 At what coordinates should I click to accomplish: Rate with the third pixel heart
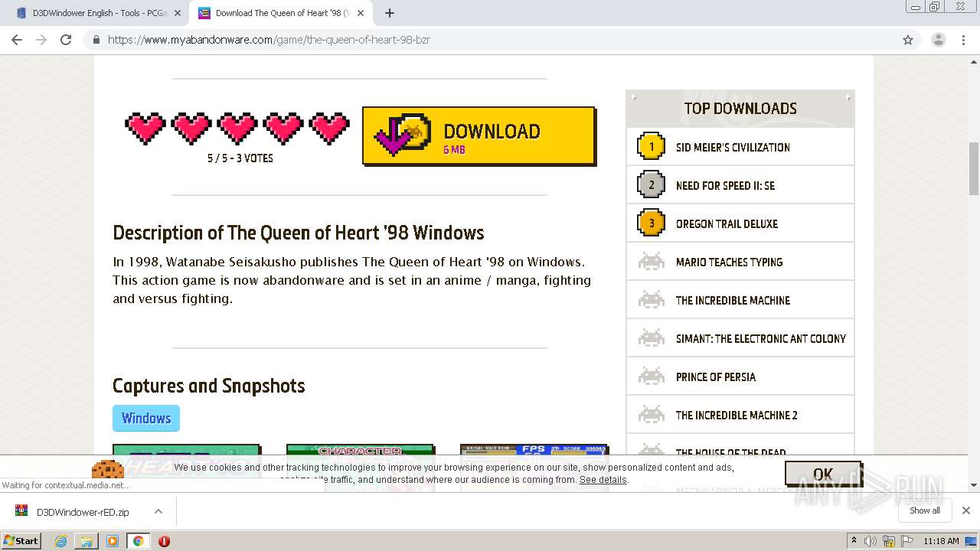point(237,129)
